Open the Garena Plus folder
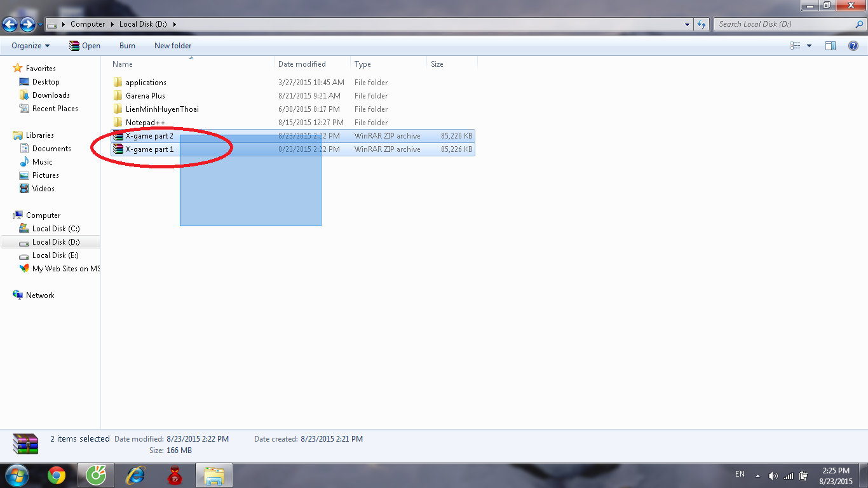This screenshot has width=868, height=488. pos(145,95)
